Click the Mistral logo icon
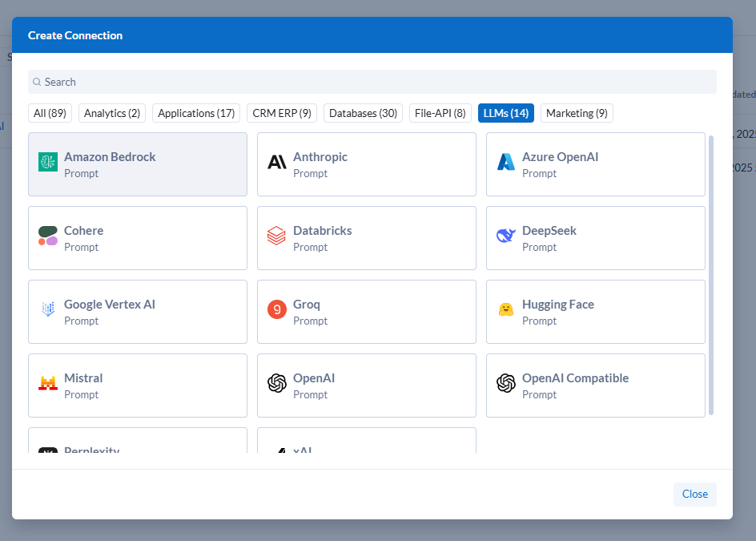 [48, 383]
